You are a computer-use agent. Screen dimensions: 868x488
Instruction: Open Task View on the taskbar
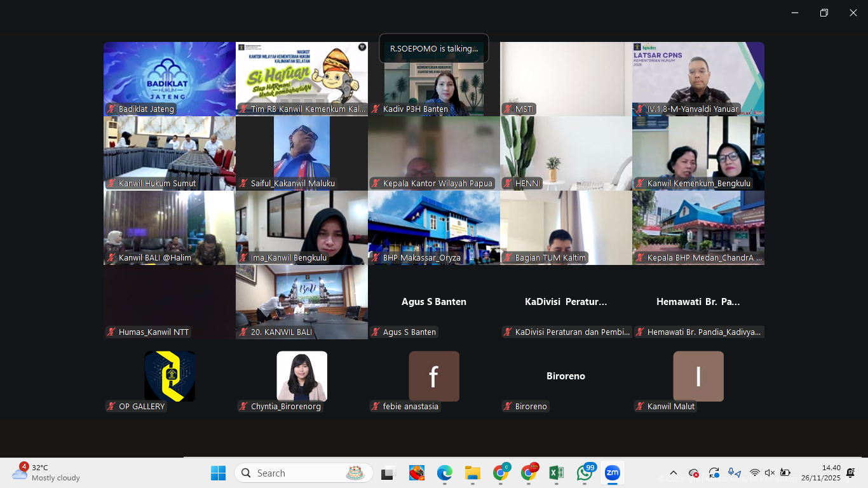tap(387, 473)
